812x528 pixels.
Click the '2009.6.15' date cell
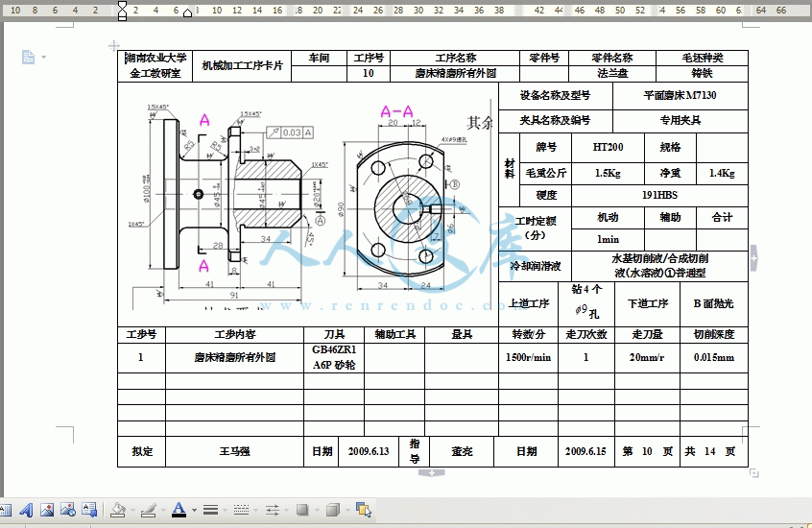(585, 451)
